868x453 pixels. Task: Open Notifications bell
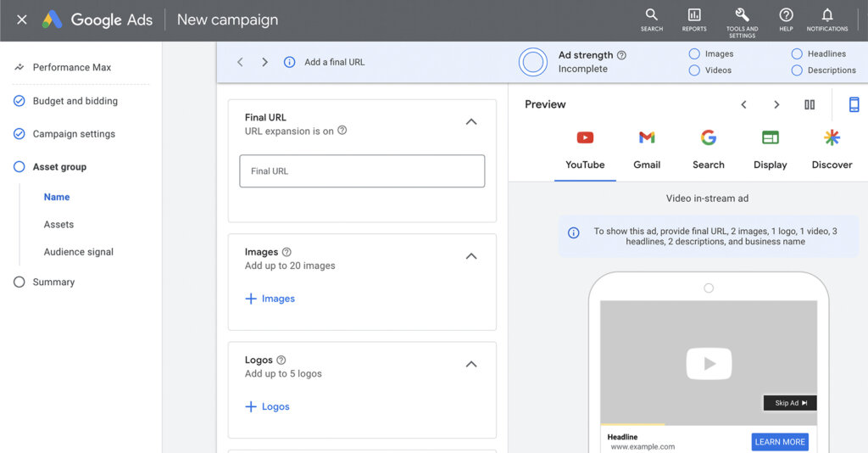point(827,20)
